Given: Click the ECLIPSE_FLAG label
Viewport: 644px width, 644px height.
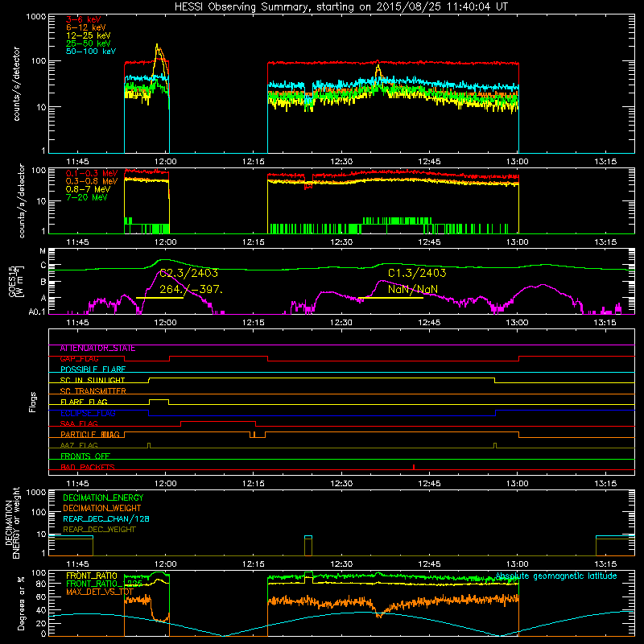Looking at the screenshot, I should [x=88, y=413].
